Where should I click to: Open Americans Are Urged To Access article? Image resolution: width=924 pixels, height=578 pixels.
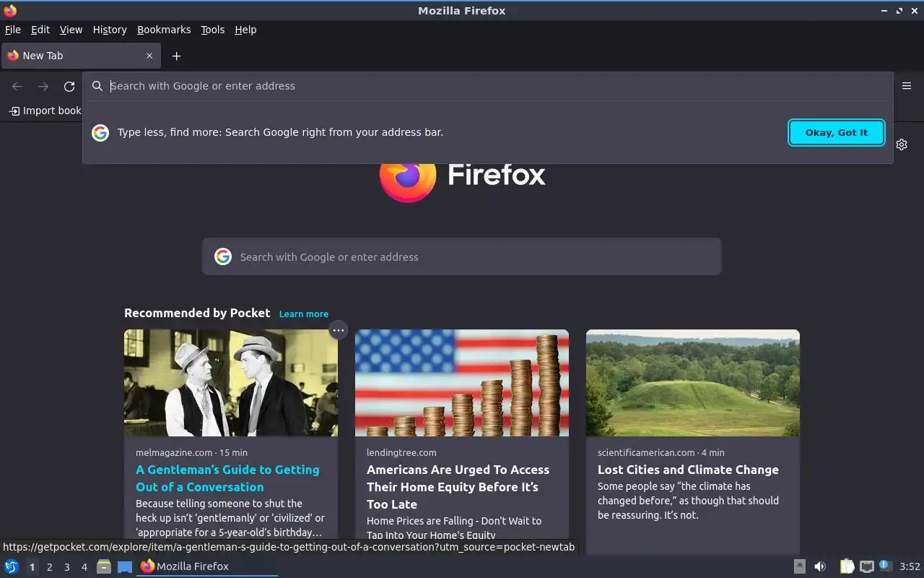[x=458, y=487]
